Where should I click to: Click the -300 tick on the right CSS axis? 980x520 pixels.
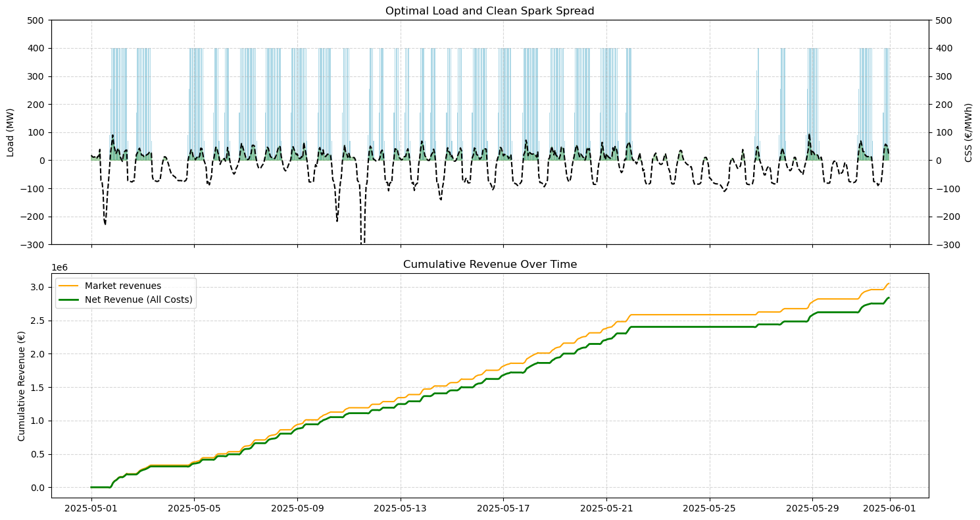click(x=945, y=245)
